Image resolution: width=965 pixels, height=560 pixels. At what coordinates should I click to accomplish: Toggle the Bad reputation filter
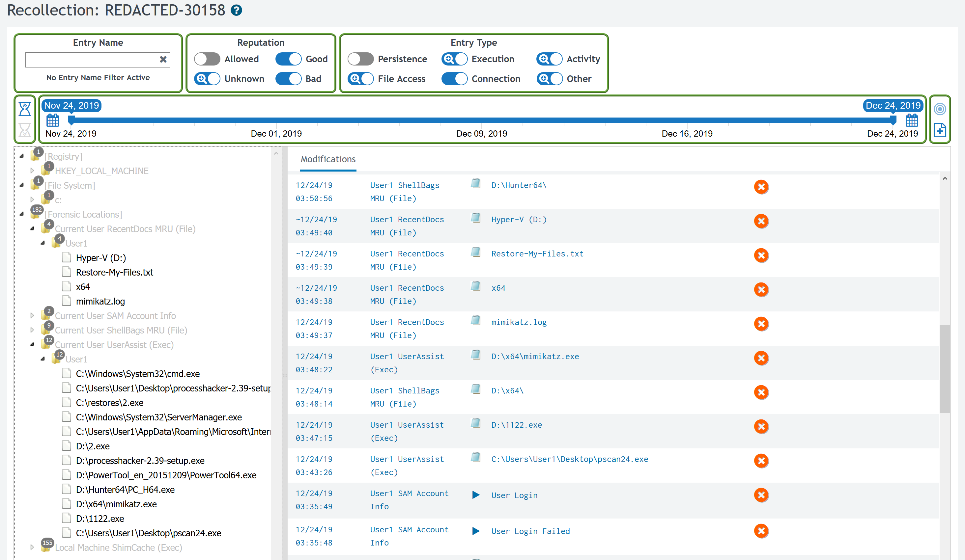[x=288, y=79]
